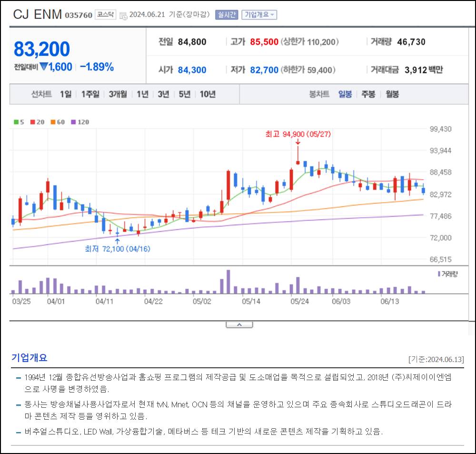This screenshot has width=476, height=454.
Task: Click the CJ ENM stock title
Action: 37,14
